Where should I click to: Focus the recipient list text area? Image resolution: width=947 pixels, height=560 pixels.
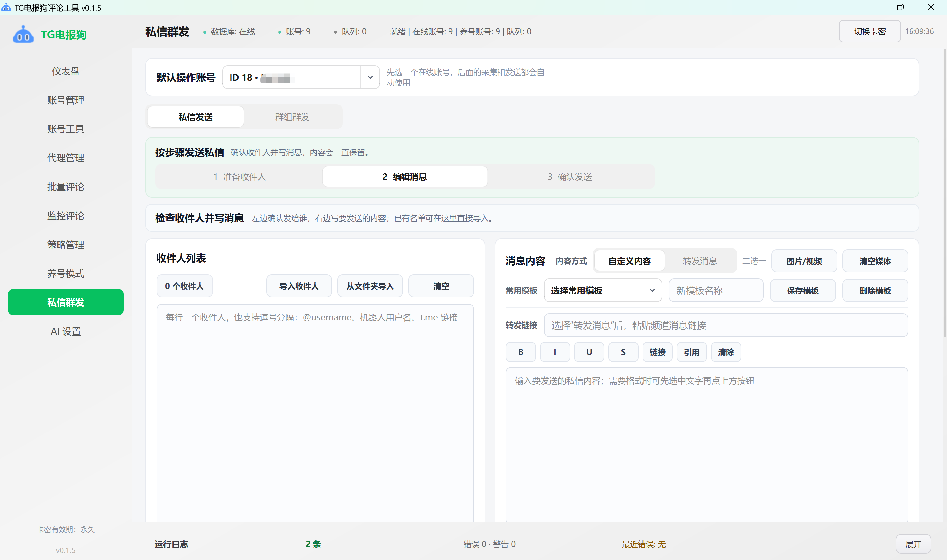[315, 413]
